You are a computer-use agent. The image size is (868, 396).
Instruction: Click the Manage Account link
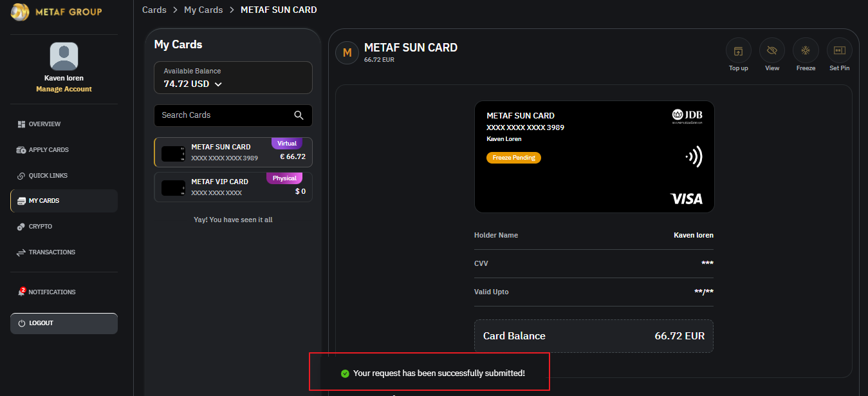(64, 88)
